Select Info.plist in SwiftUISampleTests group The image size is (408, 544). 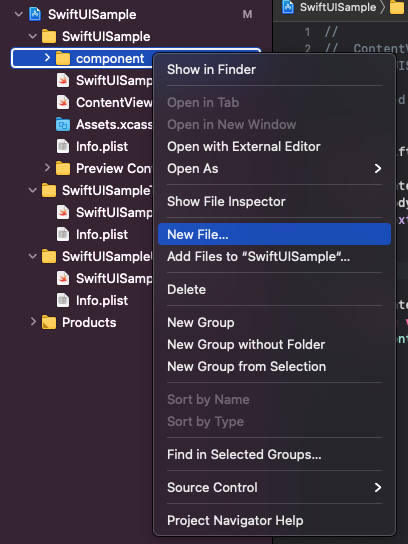(102, 235)
